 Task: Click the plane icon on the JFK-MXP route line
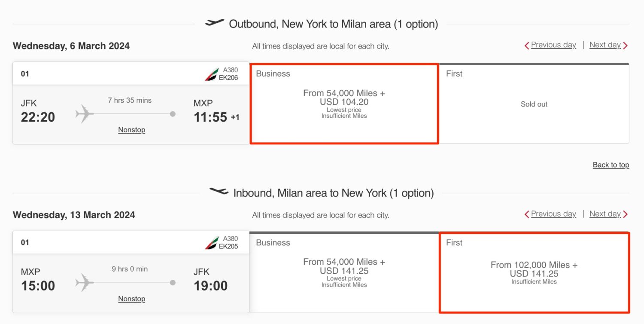(84, 113)
